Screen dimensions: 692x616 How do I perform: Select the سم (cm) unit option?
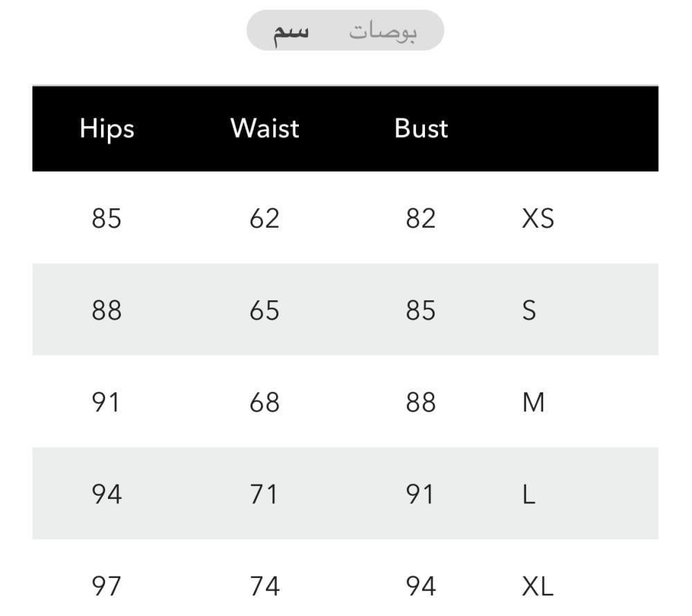click(x=291, y=32)
